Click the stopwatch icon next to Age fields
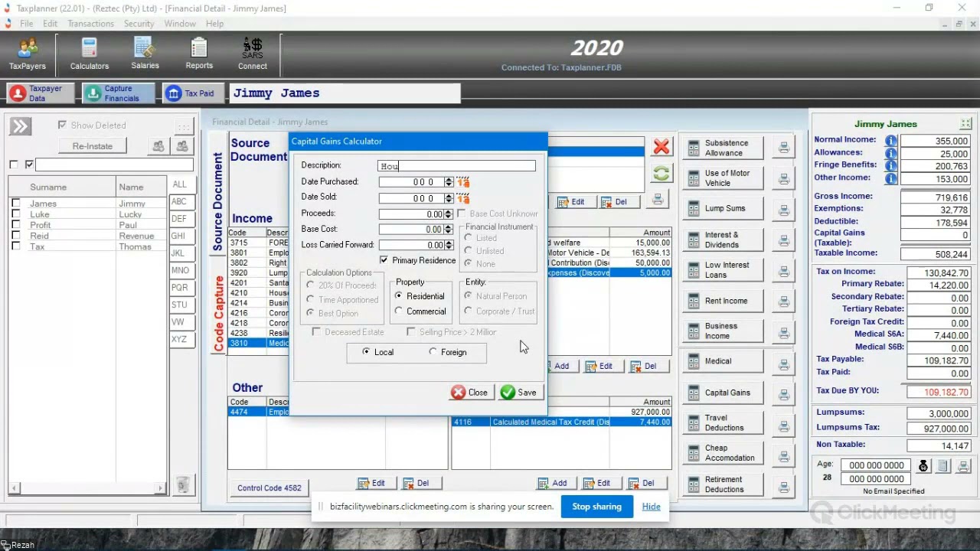The width and height of the screenshot is (980, 551). pos(923,466)
